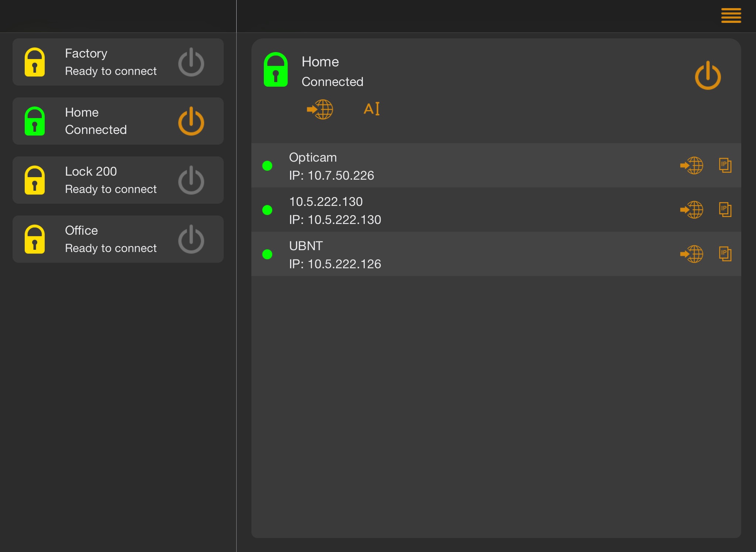Click the large Home power button
The width and height of the screenshot is (756, 552).
point(707,76)
